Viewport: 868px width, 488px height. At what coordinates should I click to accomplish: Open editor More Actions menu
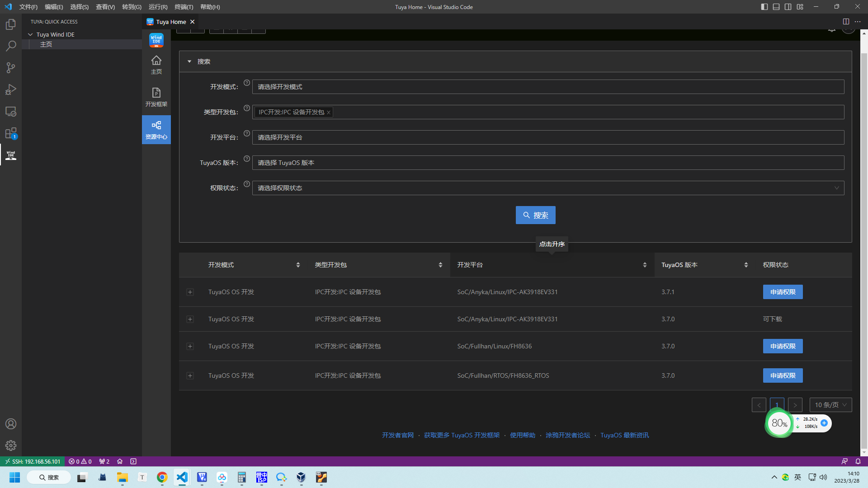click(x=858, y=22)
